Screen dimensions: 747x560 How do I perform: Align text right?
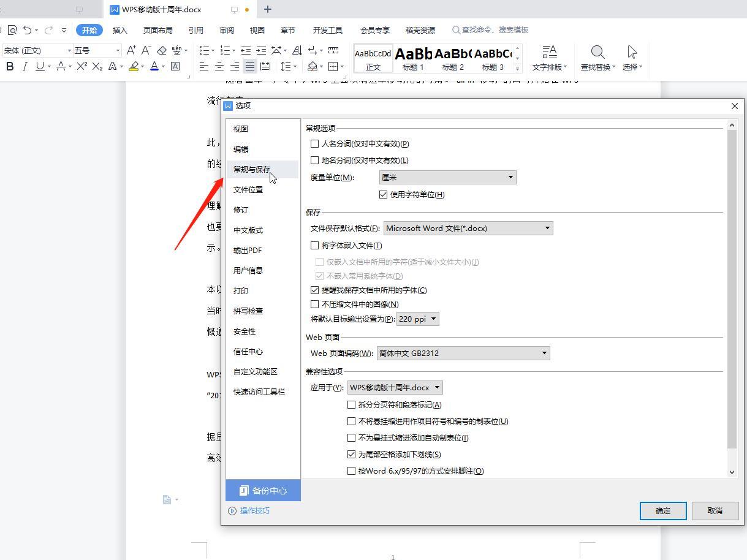point(235,66)
